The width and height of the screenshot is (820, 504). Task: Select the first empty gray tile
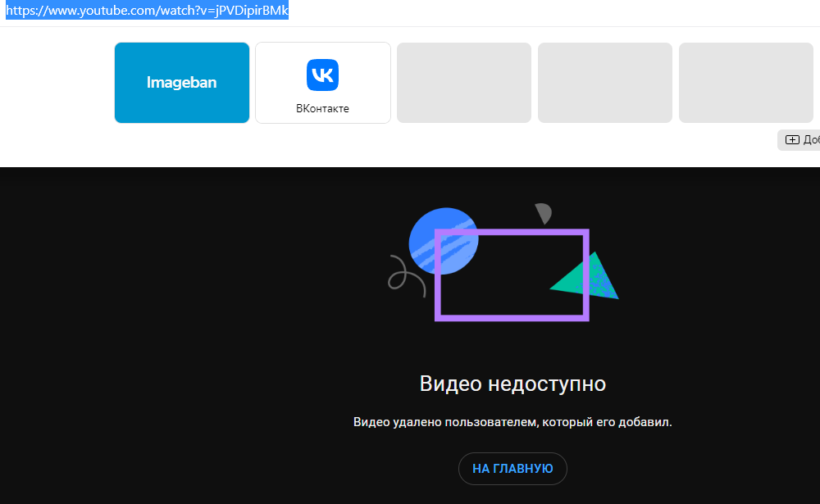coord(463,83)
